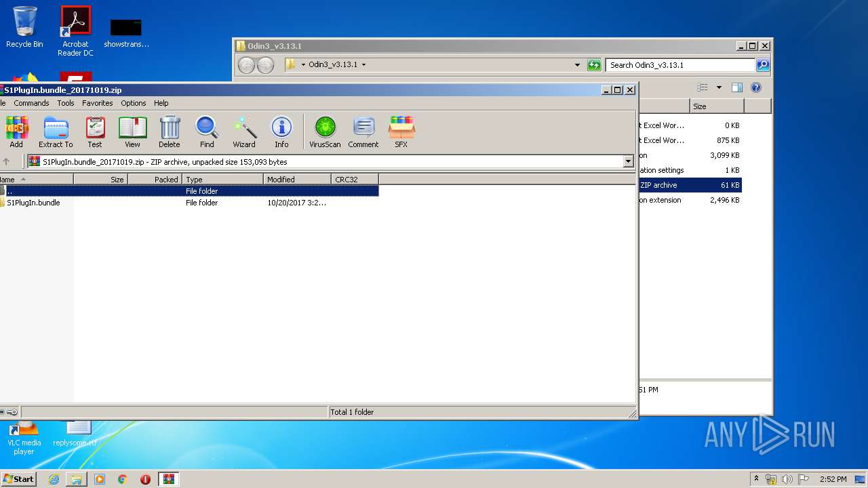Viewport: 868px width, 488px height.
Task: Run VirusScan from the toolbar
Action: click(325, 132)
